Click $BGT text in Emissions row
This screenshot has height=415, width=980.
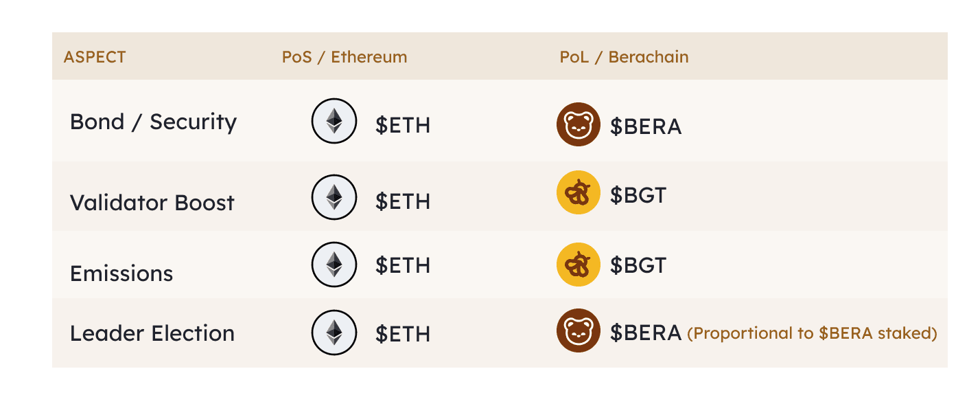pyautogui.click(x=638, y=265)
